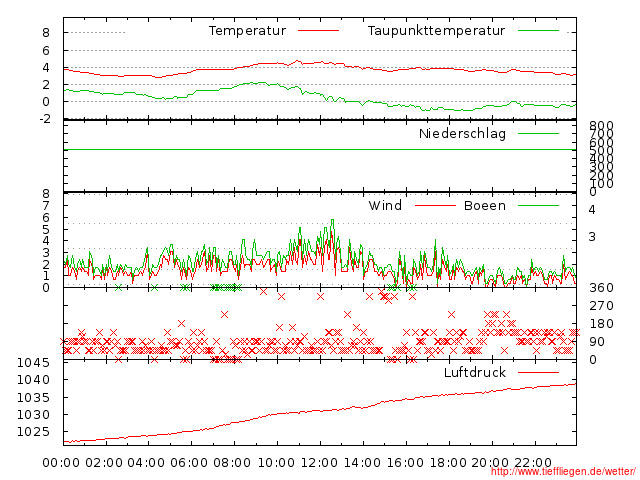Click the 00:00 time axis label
Screen dimensions: 640x480
61,463
